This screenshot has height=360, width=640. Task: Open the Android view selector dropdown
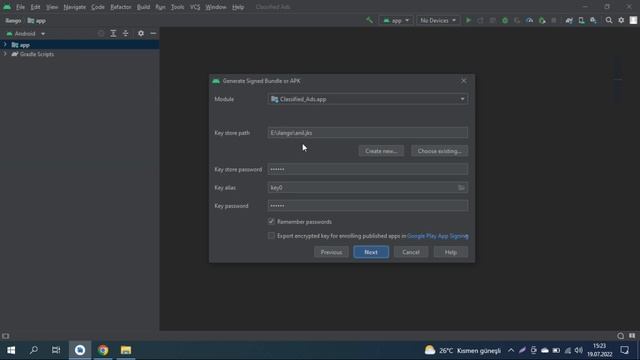point(26,33)
